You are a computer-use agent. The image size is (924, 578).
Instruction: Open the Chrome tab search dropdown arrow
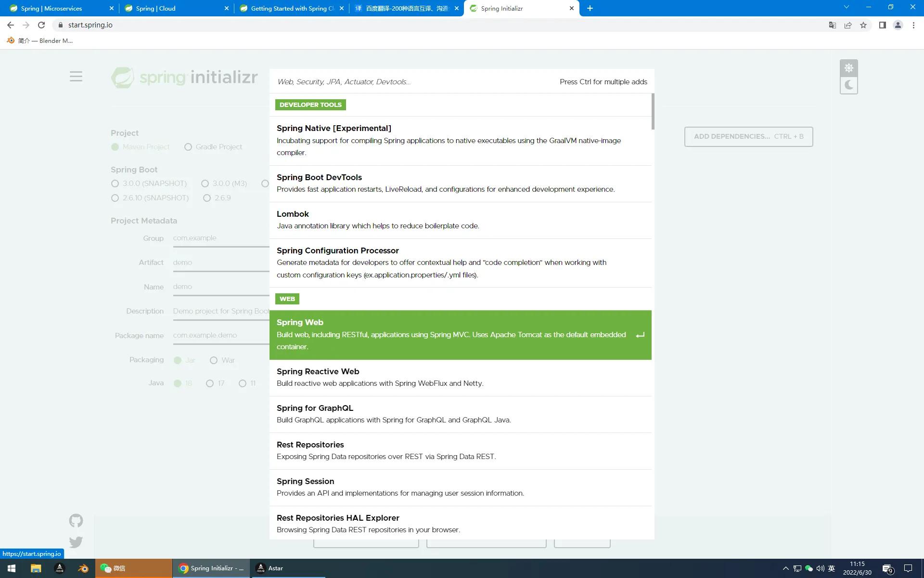846,7
